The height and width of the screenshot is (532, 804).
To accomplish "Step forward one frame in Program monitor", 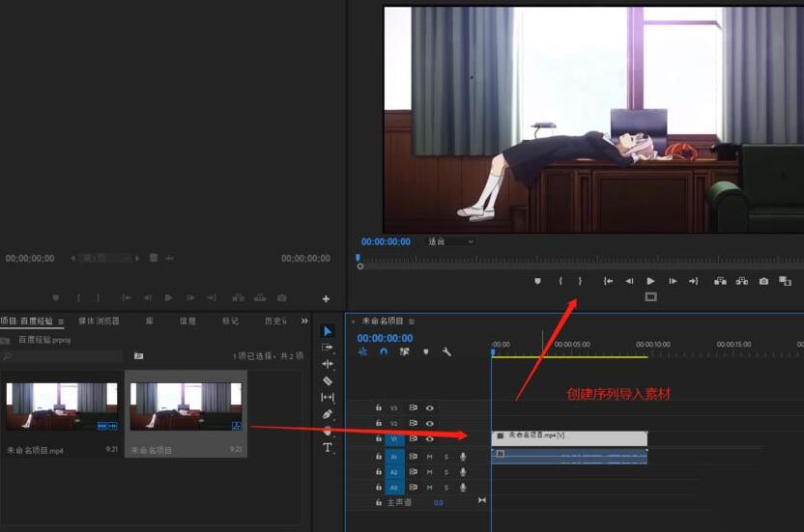I will click(673, 281).
